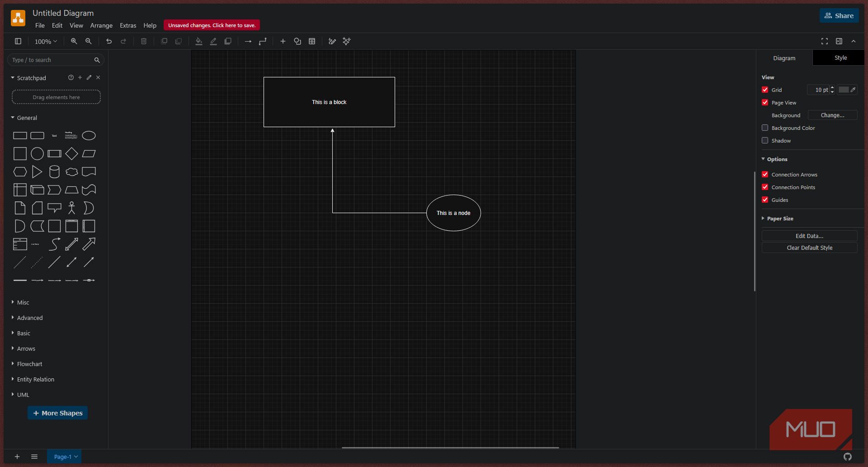Screen dimensions: 868x467
Task: Select the cylinder shape in General
Action: pos(54,172)
